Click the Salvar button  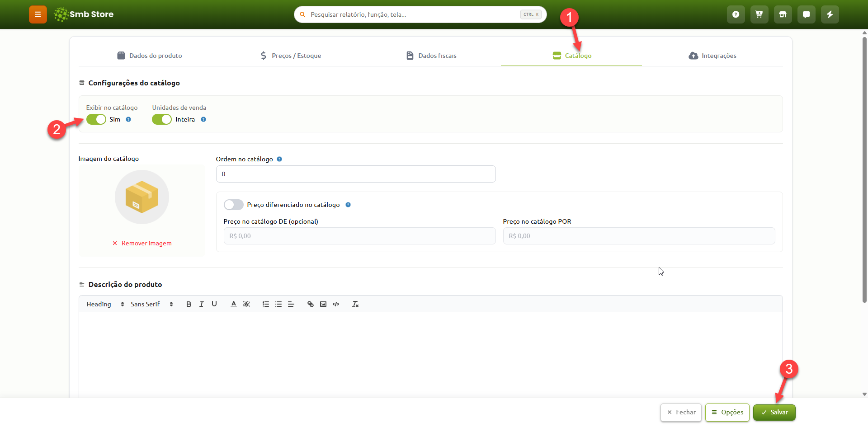(774, 413)
